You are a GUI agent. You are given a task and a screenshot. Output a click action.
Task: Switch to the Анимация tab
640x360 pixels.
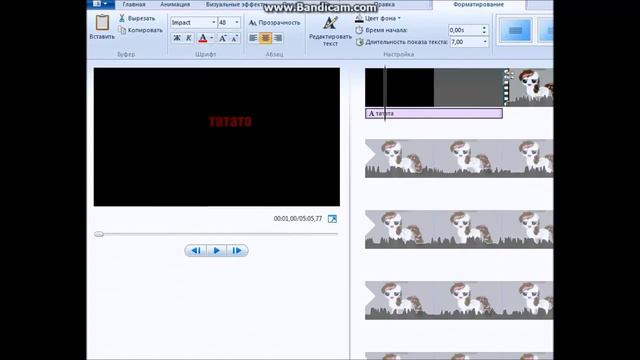tap(175, 4)
